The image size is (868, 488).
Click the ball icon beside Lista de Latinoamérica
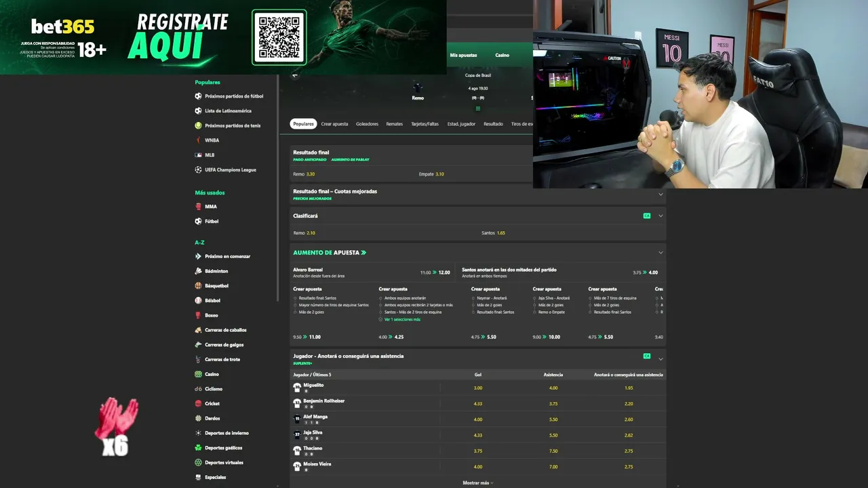click(198, 111)
